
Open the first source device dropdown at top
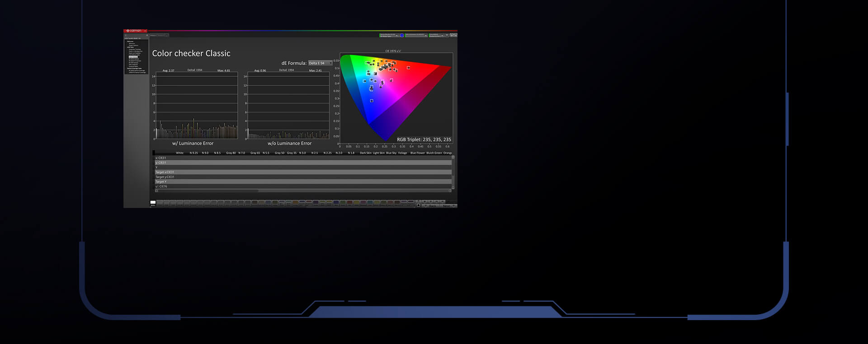389,35
